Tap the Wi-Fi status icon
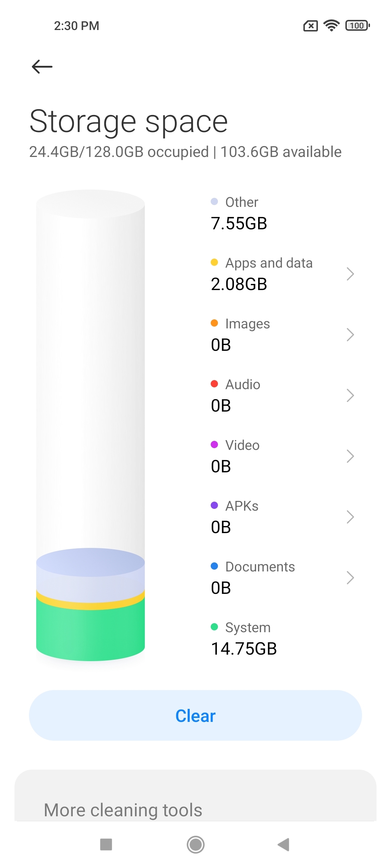This screenshot has height=868, width=391. click(331, 26)
